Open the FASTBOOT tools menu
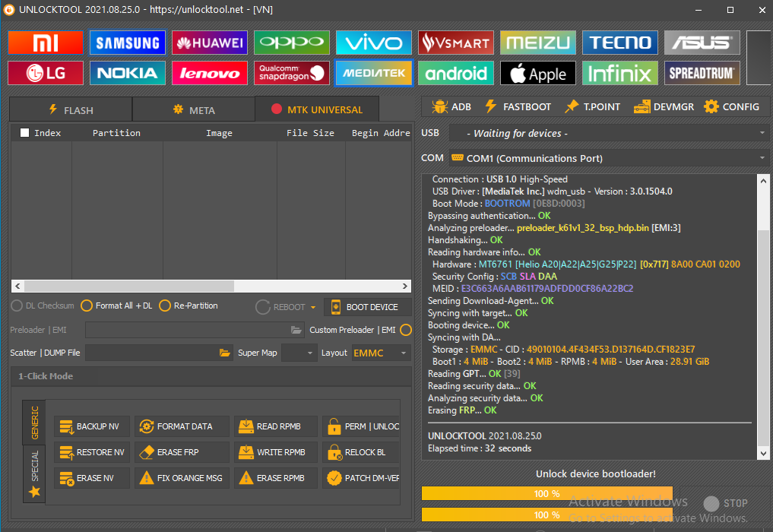The image size is (773, 532). click(x=518, y=106)
